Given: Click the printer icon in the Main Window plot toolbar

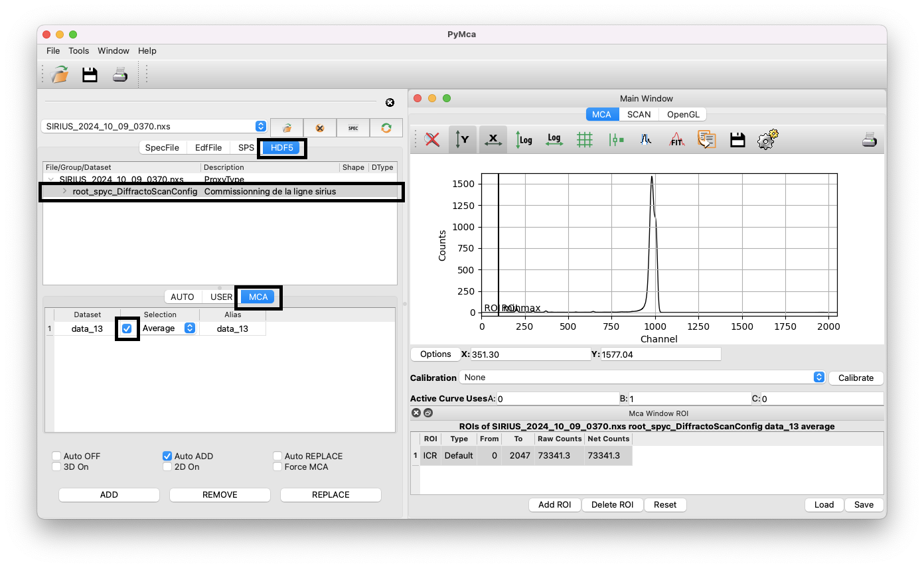Looking at the screenshot, I should pos(869,139).
